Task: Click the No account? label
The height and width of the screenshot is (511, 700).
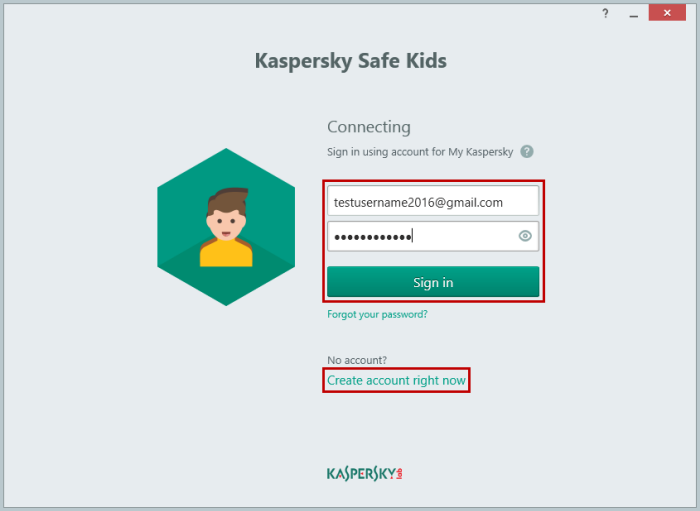Action: coord(357,360)
